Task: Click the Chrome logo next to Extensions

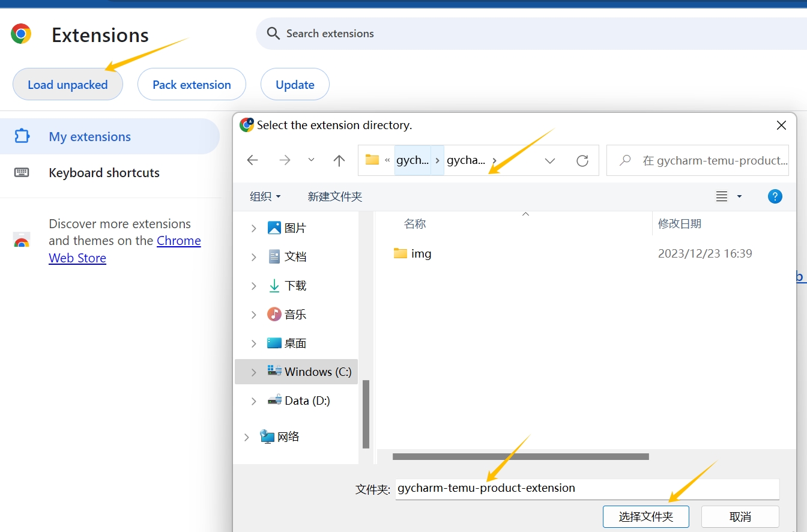Action: point(21,34)
